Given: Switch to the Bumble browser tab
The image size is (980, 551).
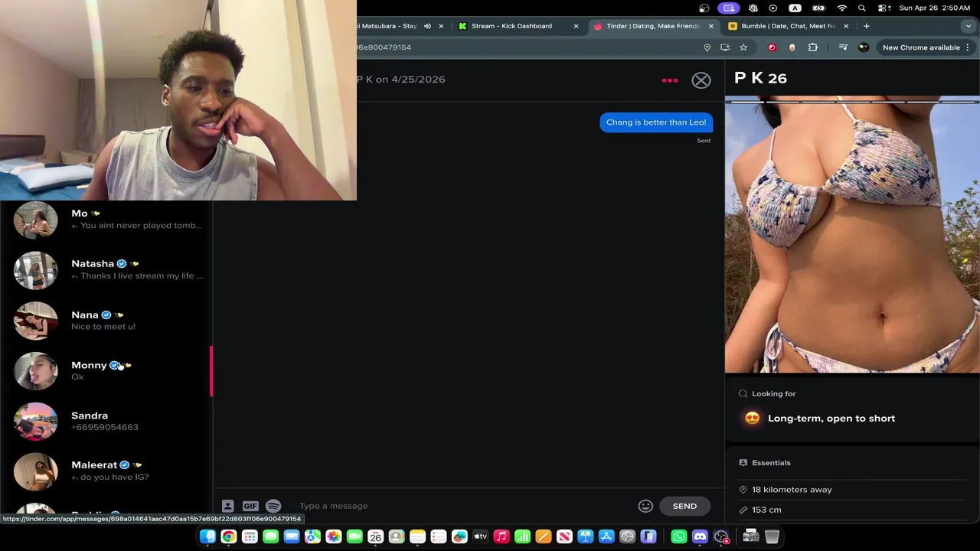Looking at the screenshot, I should pyautogui.click(x=789, y=26).
